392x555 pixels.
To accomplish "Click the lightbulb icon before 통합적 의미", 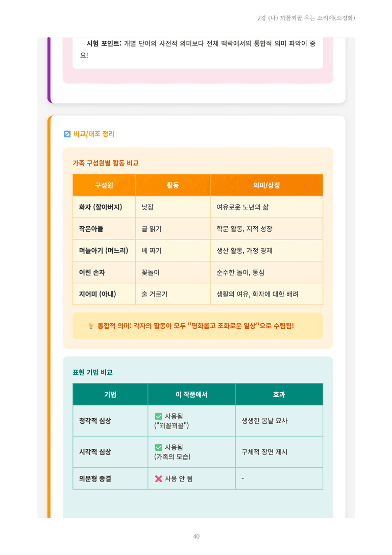I will [91, 326].
